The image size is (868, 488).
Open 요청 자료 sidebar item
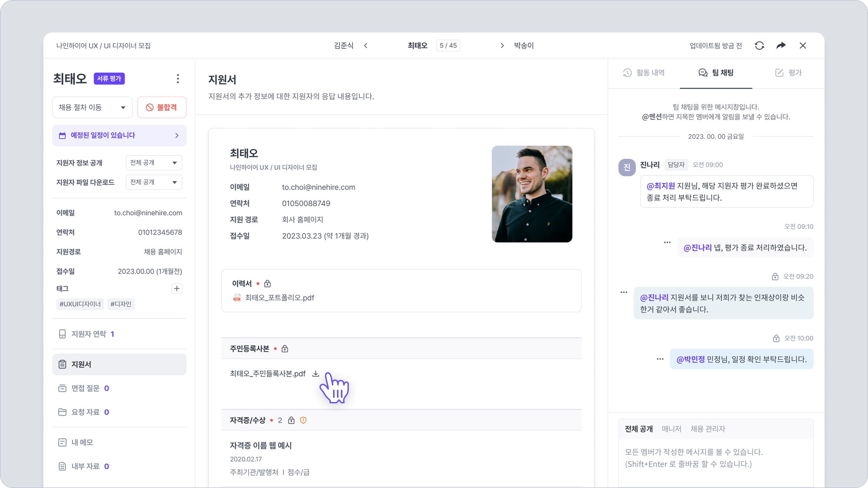[119, 412]
